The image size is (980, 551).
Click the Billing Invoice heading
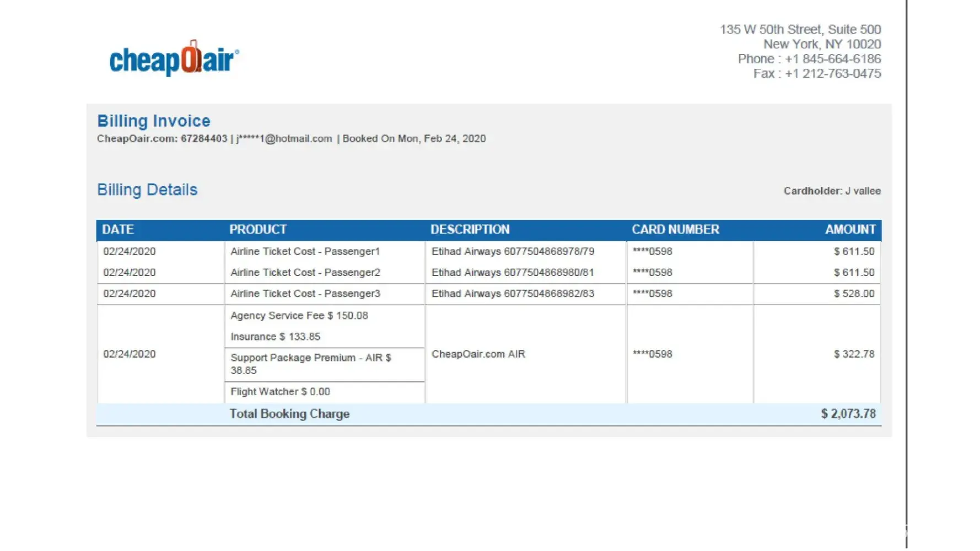pos(154,121)
